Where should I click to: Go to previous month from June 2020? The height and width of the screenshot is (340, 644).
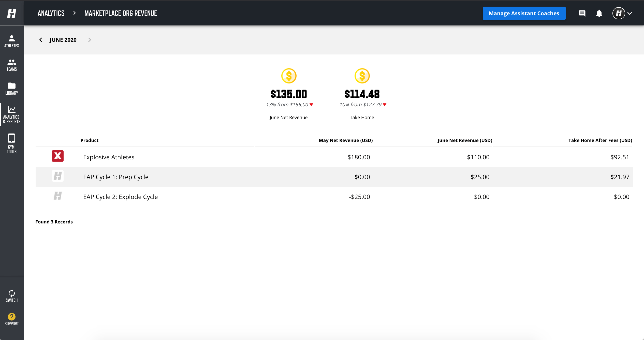click(41, 40)
